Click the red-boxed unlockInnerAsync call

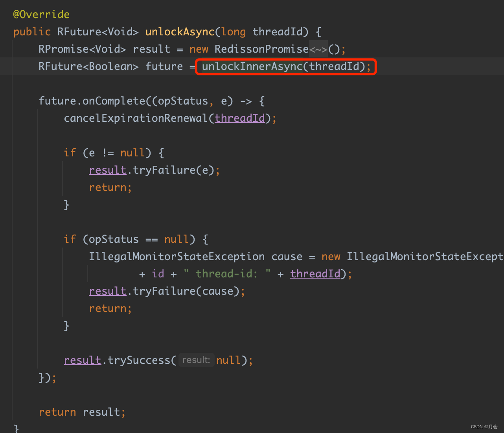(285, 66)
